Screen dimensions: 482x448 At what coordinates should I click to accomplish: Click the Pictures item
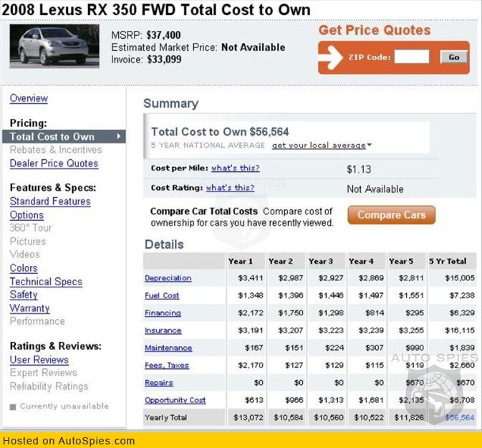tap(28, 242)
